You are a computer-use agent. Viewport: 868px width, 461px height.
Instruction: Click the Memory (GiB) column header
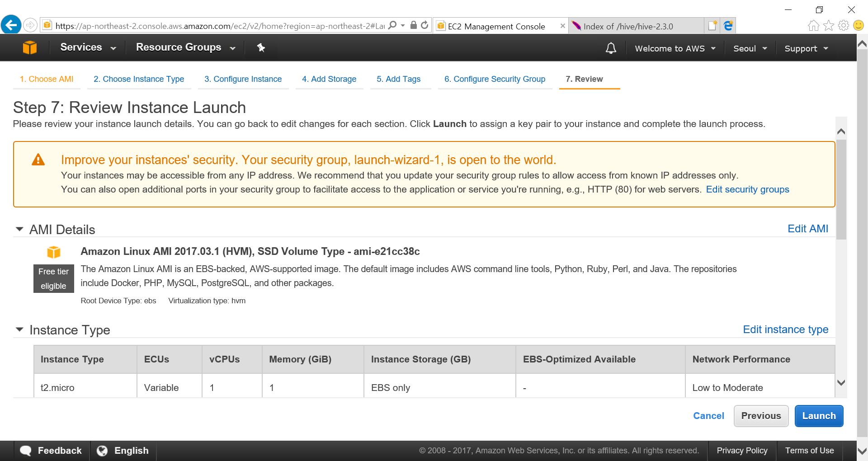coord(313,359)
